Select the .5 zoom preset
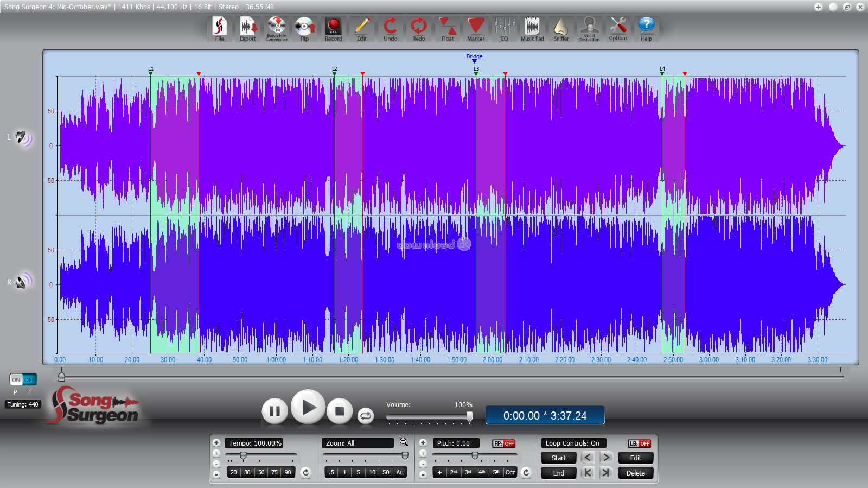The width and height of the screenshot is (868, 488). [331, 472]
